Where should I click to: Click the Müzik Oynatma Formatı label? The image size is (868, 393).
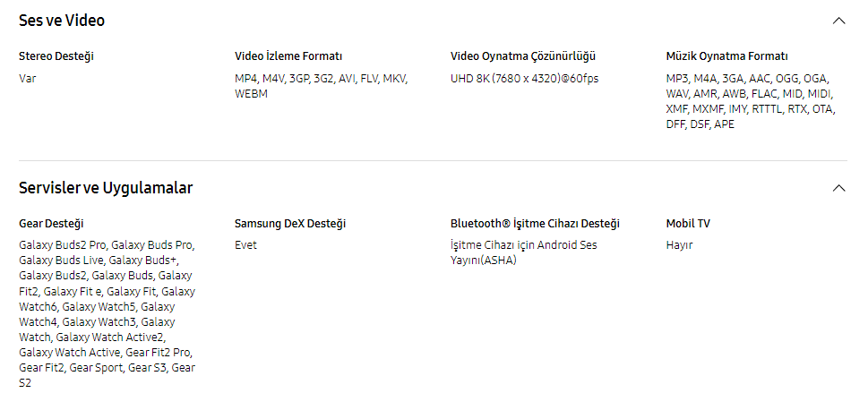coord(726,56)
